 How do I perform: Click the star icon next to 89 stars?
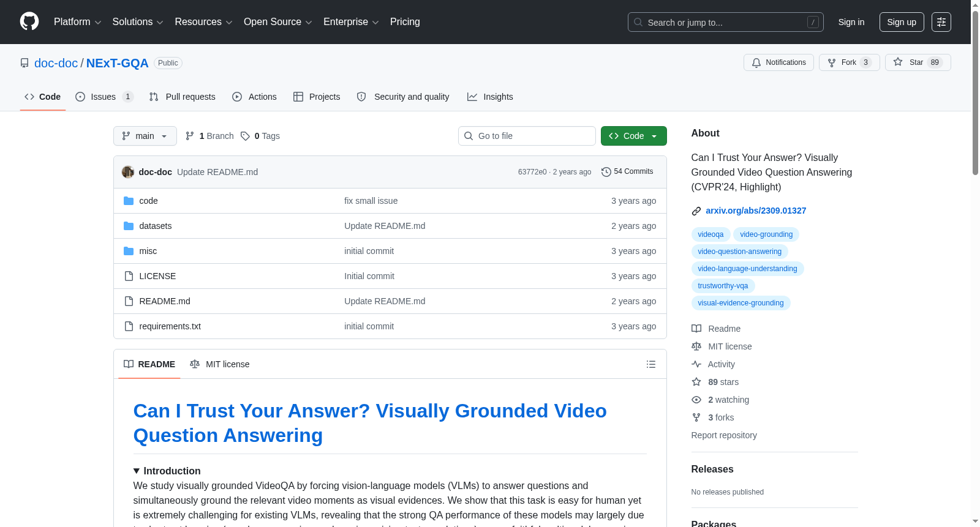[696, 382]
